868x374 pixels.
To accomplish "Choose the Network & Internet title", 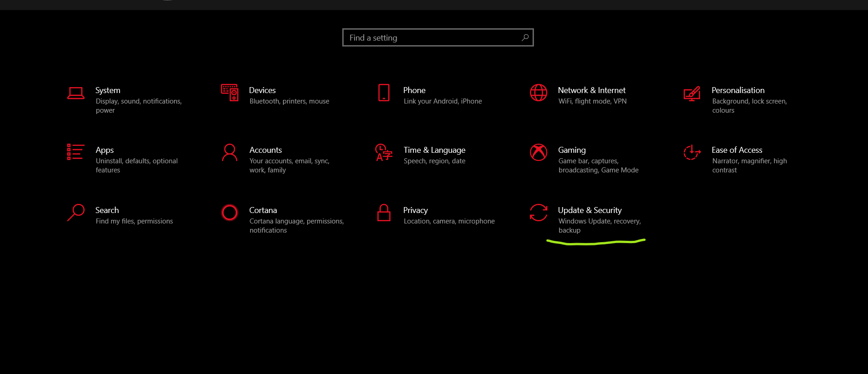I will point(592,90).
